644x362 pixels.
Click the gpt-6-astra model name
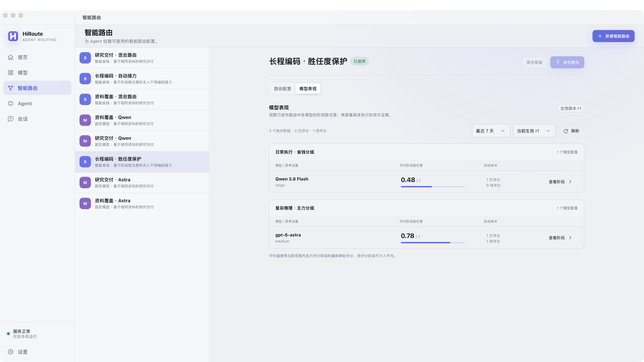[x=288, y=235]
